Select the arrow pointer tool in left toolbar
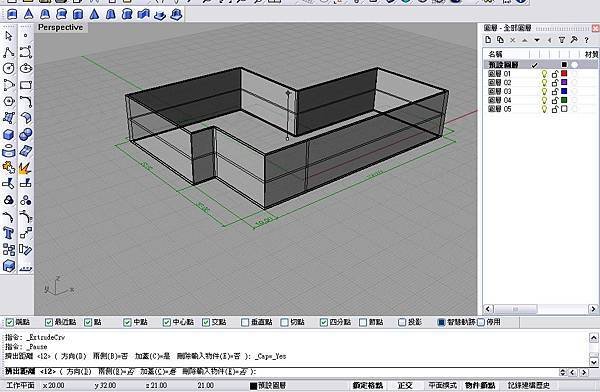 coord(8,36)
